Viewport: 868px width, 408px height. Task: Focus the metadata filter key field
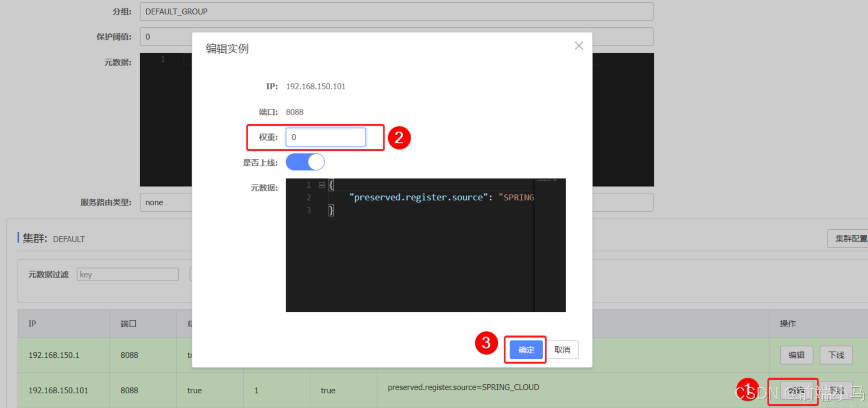pyautogui.click(x=127, y=275)
